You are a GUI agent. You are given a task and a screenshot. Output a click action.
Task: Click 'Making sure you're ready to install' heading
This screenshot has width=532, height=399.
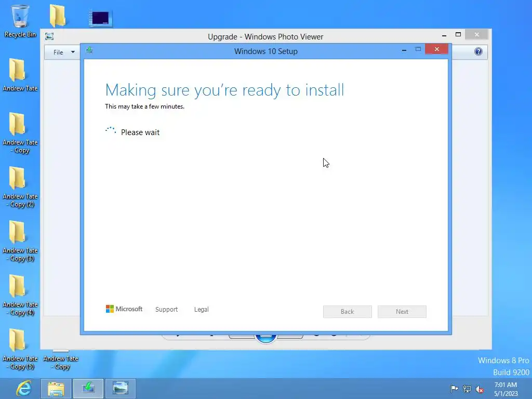pyautogui.click(x=224, y=90)
